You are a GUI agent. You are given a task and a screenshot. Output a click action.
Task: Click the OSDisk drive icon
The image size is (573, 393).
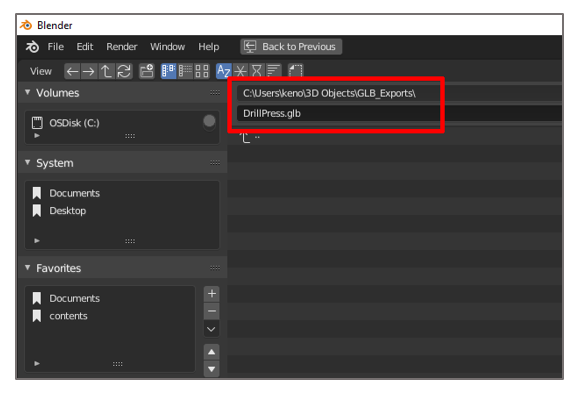pos(37,123)
